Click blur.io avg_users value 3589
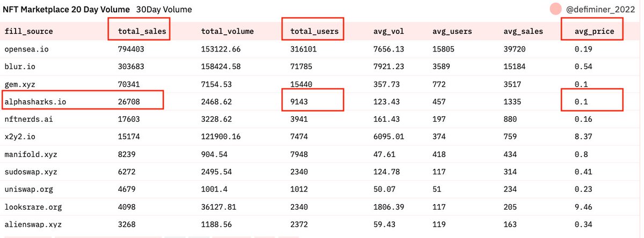This screenshot has width=644, height=238. [441, 67]
